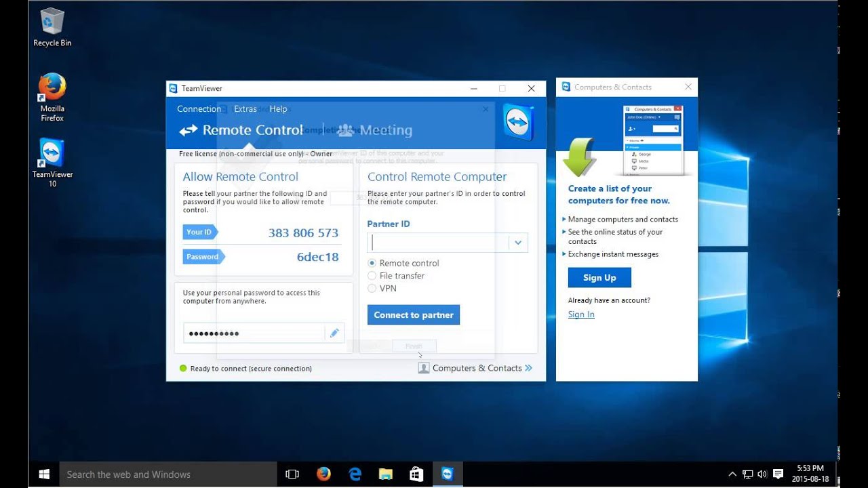Click the pencil icon beside personal password

pos(334,333)
